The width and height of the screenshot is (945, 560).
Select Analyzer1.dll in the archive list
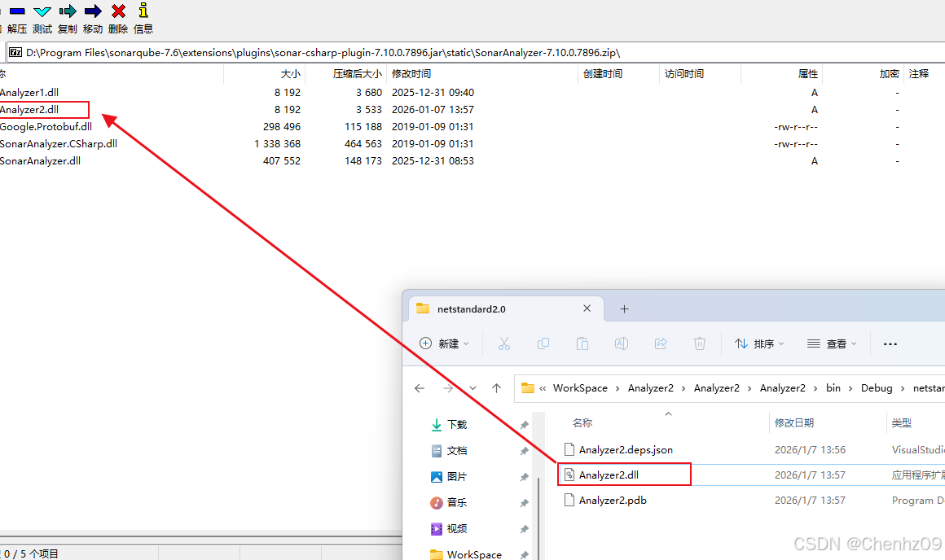[x=29, y=93]
